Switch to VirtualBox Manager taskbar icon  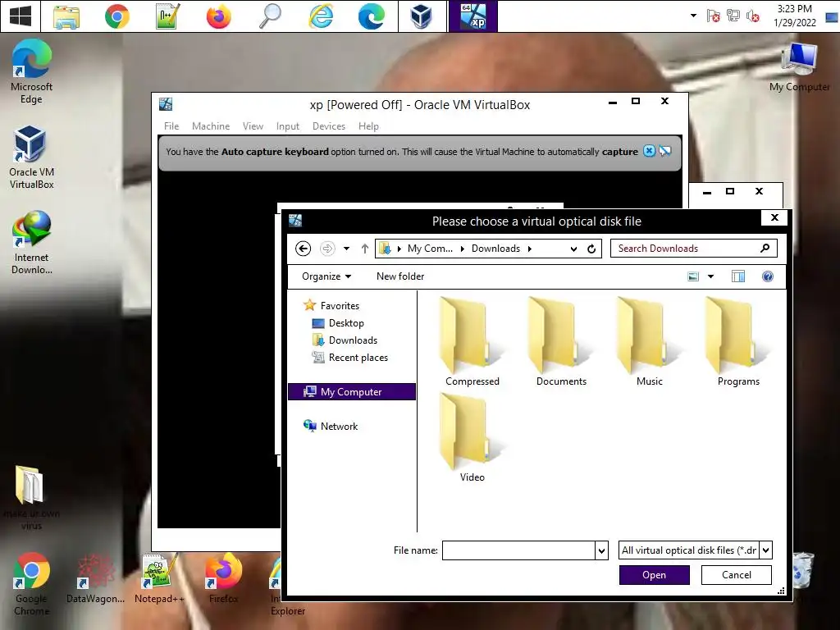(x=422, y=16)
